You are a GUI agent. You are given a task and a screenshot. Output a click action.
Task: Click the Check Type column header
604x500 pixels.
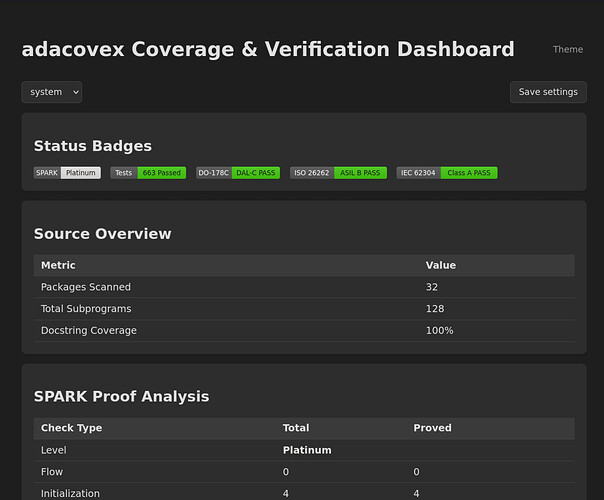[x=72, y=428]
